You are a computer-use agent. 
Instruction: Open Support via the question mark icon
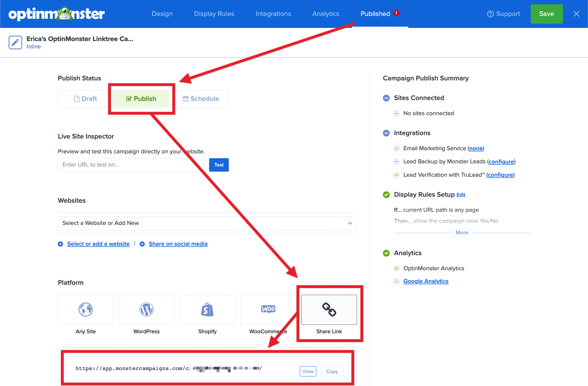click(491, 14)
